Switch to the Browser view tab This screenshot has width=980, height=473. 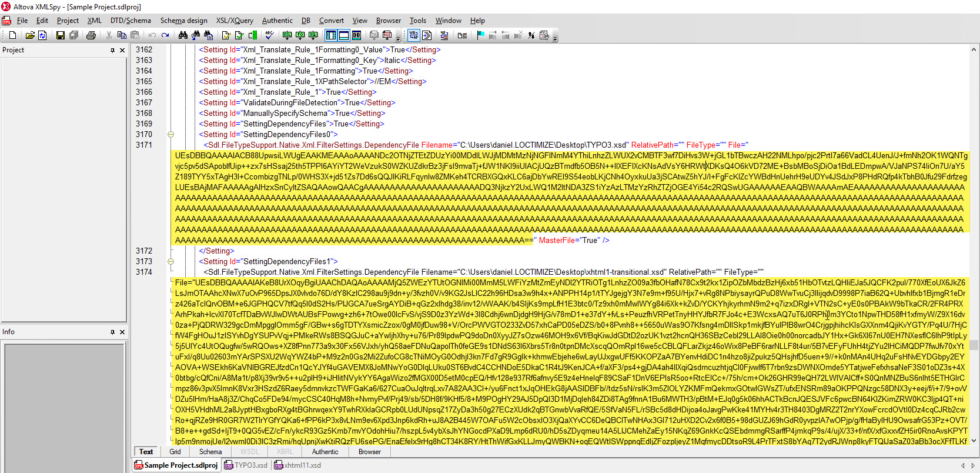[x=370, y=452]
